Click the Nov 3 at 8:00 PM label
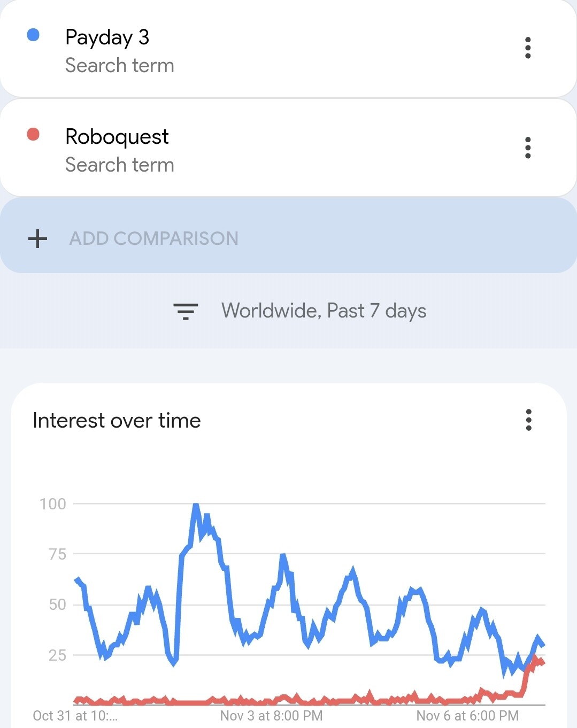 tap(271, 716)
